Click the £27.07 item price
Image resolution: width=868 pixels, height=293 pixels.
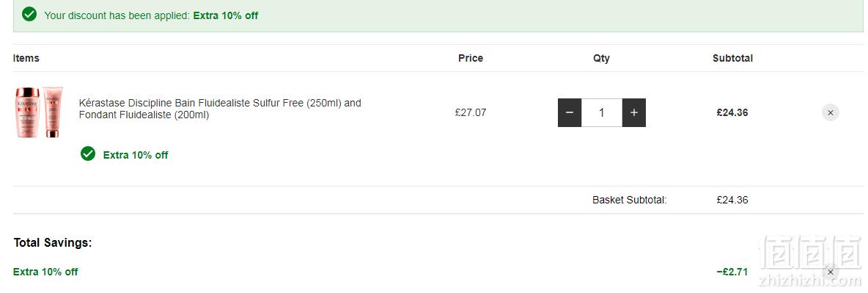(471, 112)
